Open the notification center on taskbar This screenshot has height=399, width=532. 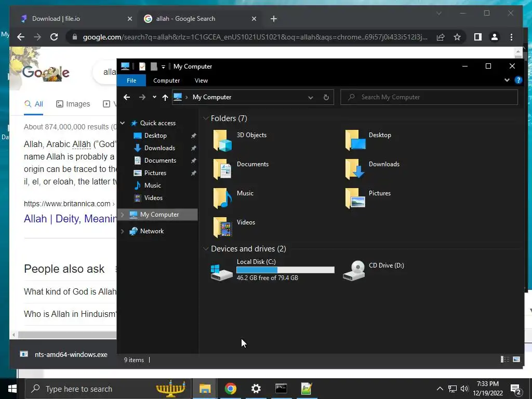point(516,390)
